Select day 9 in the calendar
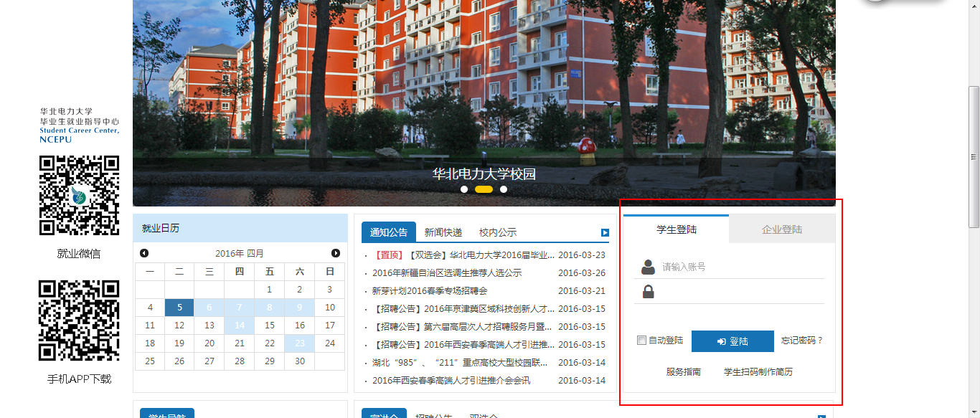 click(300, 308)
